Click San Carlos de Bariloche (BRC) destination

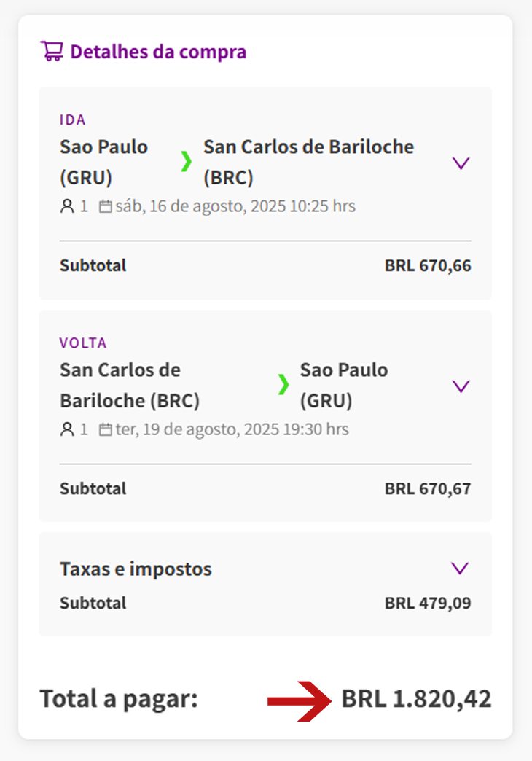(x=309, y=162)
